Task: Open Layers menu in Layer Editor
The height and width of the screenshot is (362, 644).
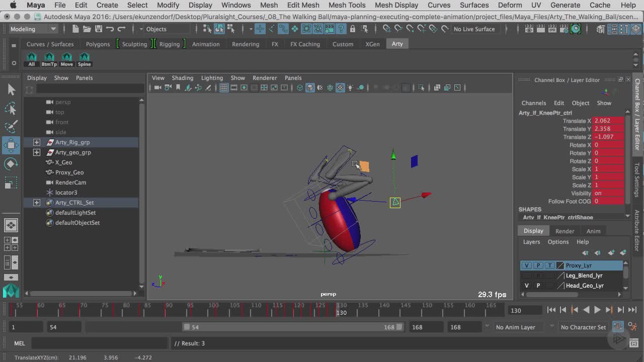Action: tap(531, 242)
